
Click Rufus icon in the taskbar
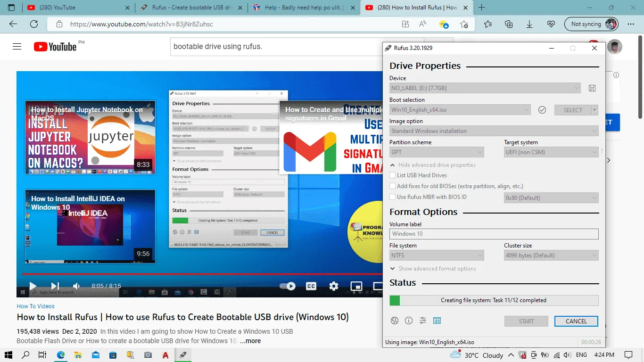coord(182,355)
